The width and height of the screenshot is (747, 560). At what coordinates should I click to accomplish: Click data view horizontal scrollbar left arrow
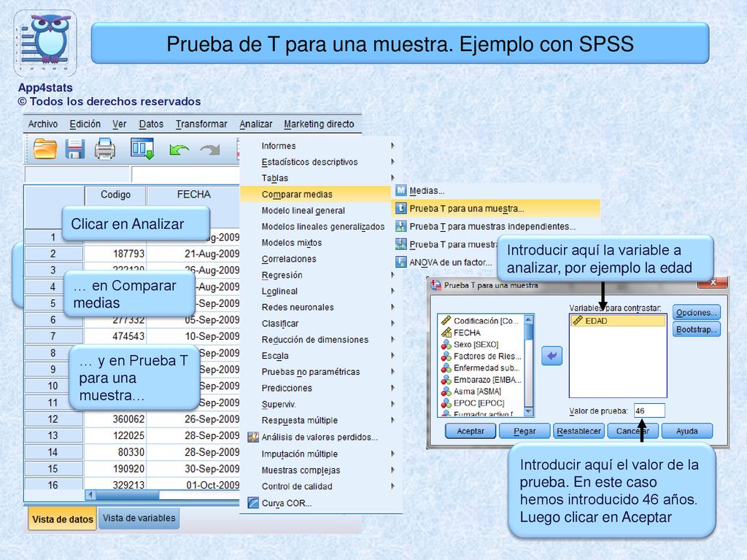pyautogui.click(x=90, y=495)
